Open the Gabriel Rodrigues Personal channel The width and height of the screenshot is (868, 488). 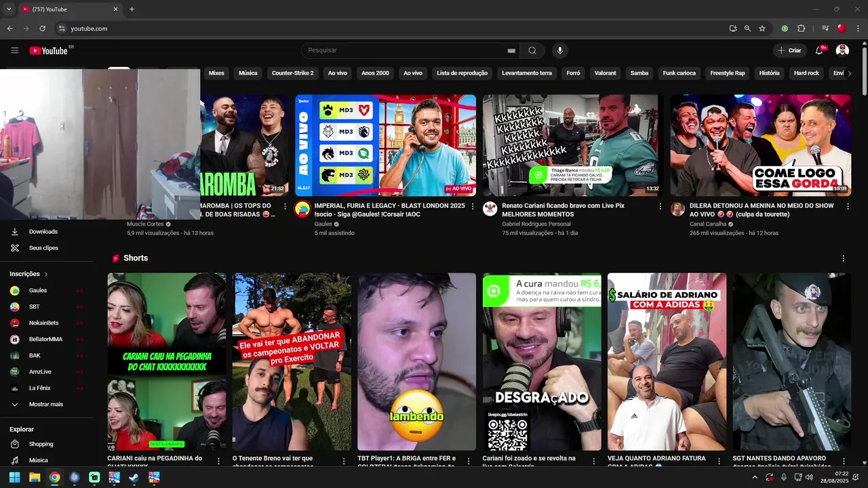coord(536,224)
